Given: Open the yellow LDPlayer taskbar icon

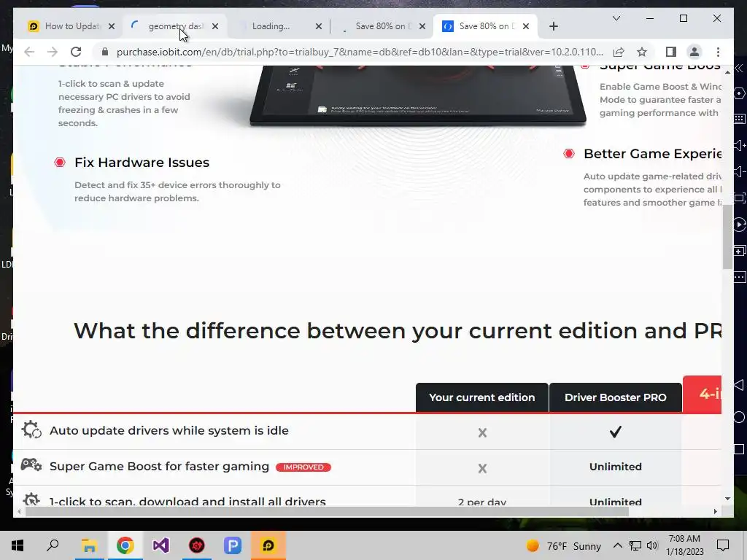Looking at the screenshot, I should [268, 545].
